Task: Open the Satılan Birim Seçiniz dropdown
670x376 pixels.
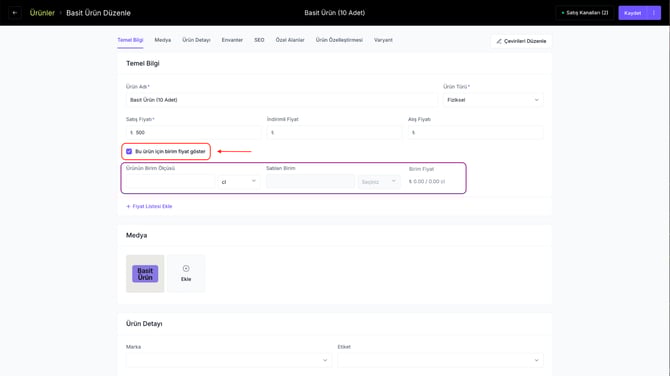Action: point(379,182)
